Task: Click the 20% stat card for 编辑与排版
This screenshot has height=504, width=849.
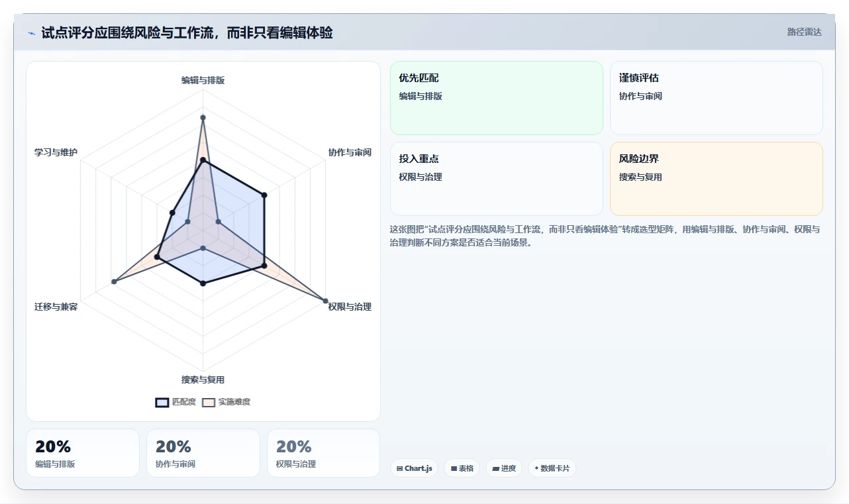Action: click(x=83, y=453)
